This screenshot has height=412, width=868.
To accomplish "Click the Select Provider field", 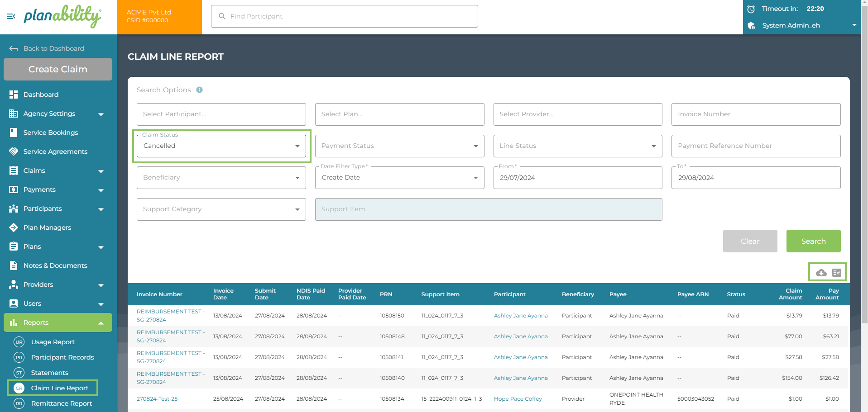I will click(578, 114).
